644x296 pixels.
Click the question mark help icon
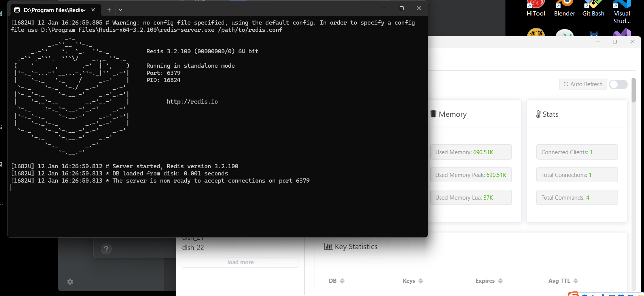tap(106, 249)
